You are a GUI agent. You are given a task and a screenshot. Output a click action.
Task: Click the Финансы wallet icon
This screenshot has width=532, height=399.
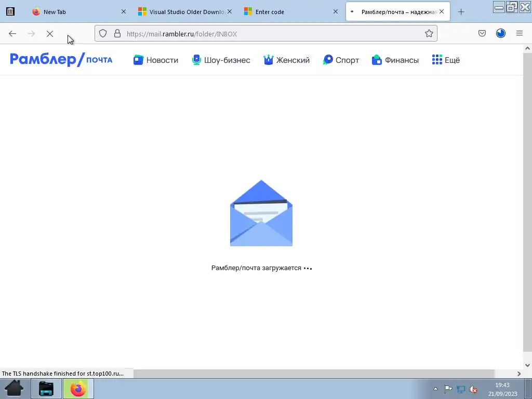377,60
